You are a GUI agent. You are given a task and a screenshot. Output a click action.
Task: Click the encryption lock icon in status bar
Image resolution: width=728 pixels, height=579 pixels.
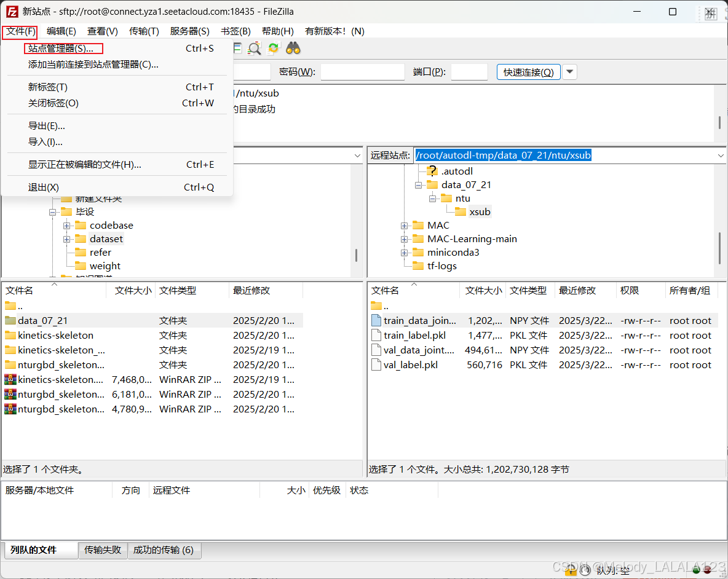[571, 570]
